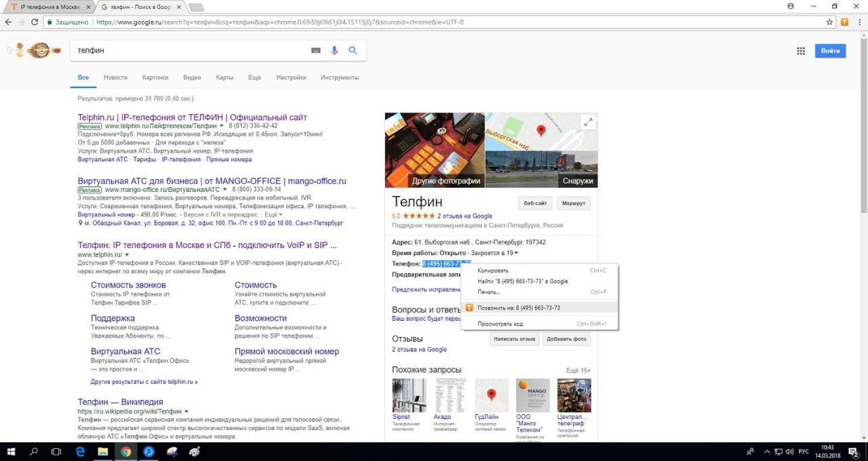Expand the map with the fullscreen arrows icon
Viewport: 868px width, 461px height.
(x=587, y=122)
